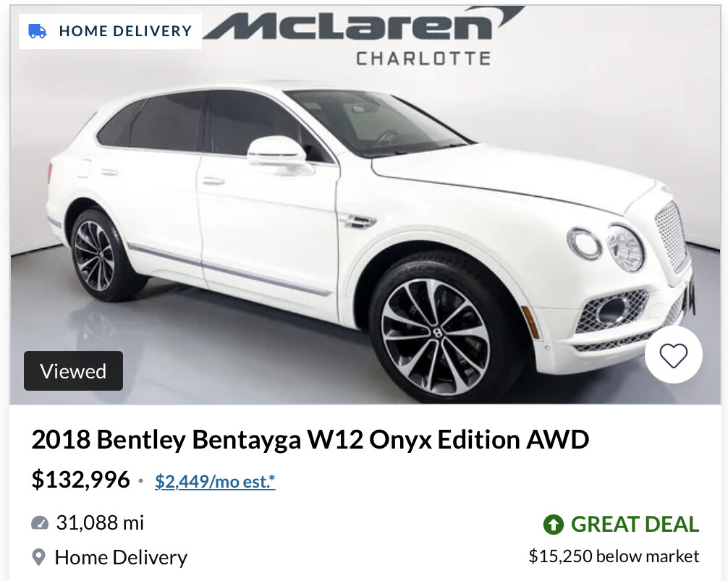Click the $132,996 price
This screenshot has height=581, width=728.
pos(80,480)
